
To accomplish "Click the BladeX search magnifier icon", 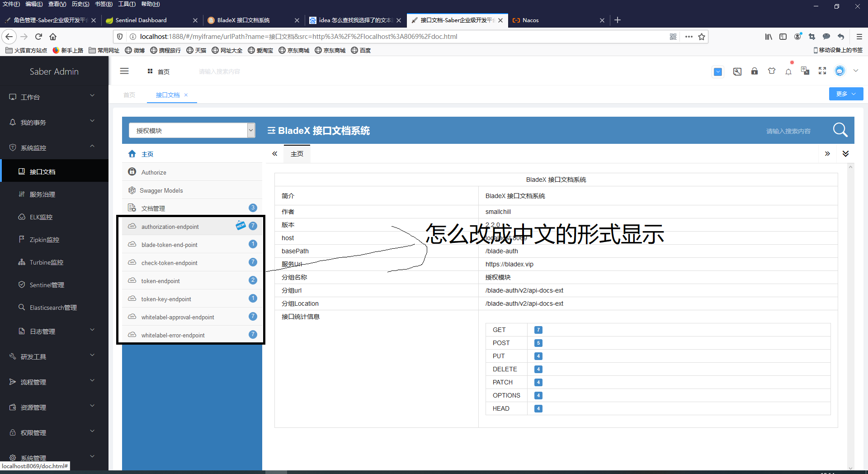I will [840, 130].
